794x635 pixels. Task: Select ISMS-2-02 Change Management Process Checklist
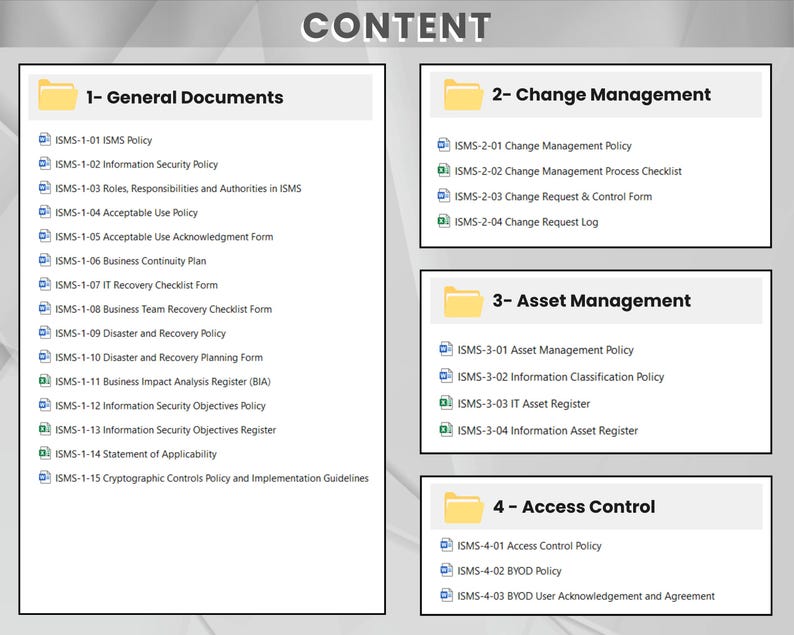click(x=568, y=171)
